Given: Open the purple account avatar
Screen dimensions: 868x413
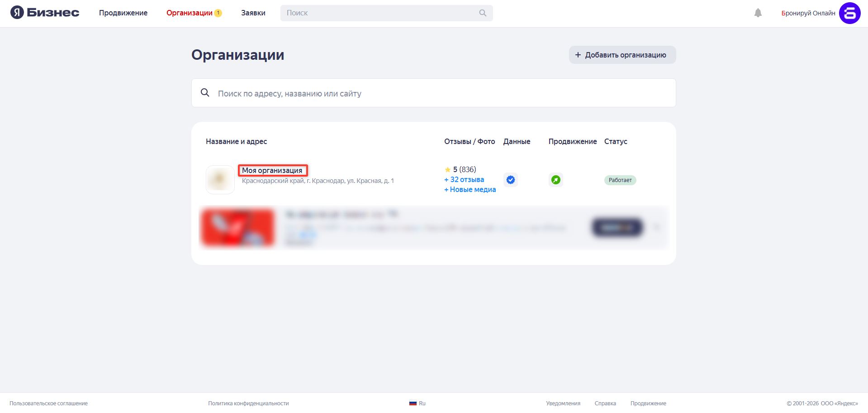Looking at the screenshot, I should tap(849, 13).
